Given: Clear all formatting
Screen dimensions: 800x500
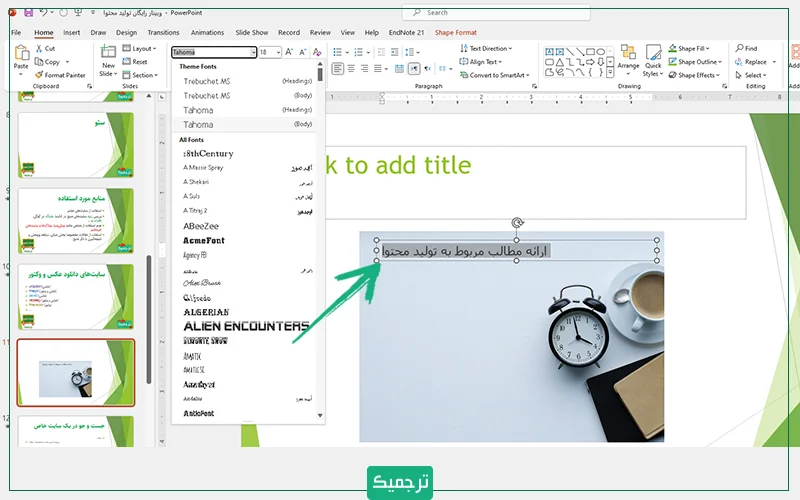Looking at the screenshot, I should pyautogui.click(x=317, y=52).
